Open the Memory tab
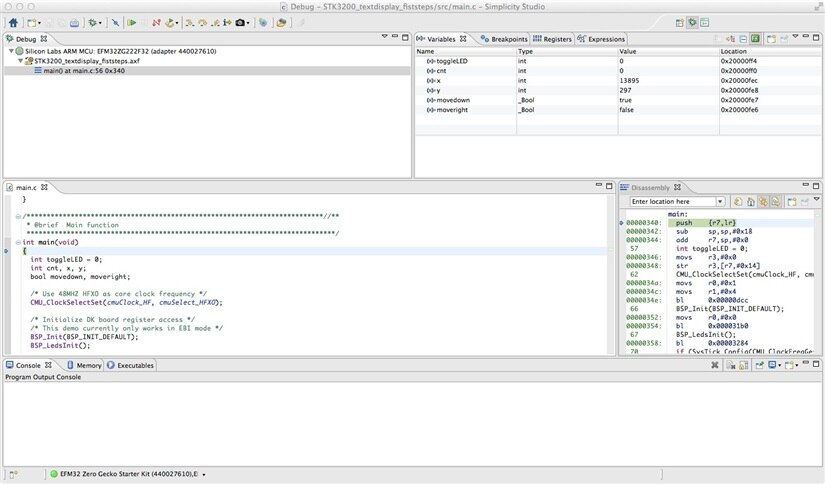 point(88,365)
